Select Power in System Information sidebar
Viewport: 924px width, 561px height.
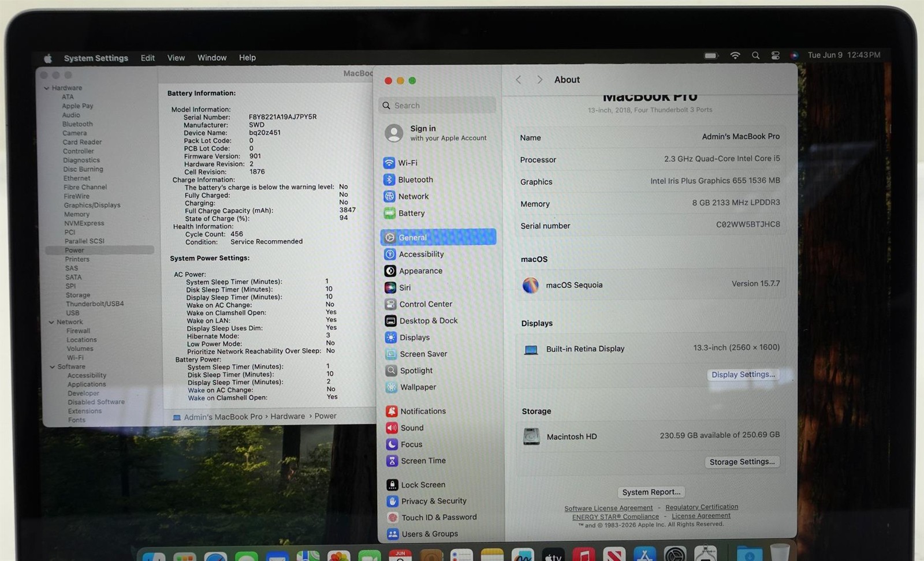coord(100,250)
